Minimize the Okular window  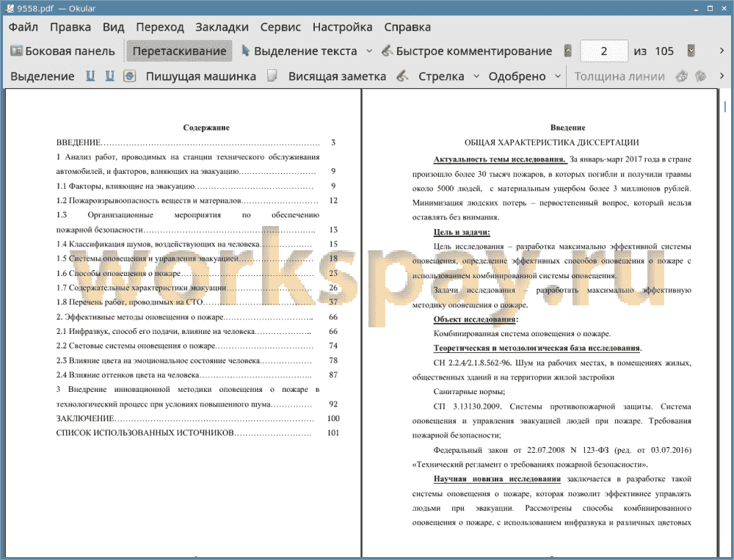pos(697,8)
